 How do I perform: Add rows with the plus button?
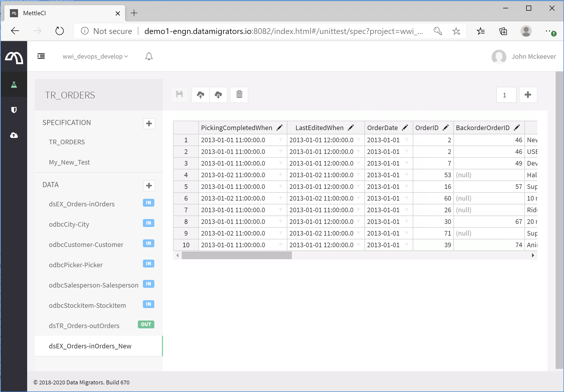tap(528, 95)
